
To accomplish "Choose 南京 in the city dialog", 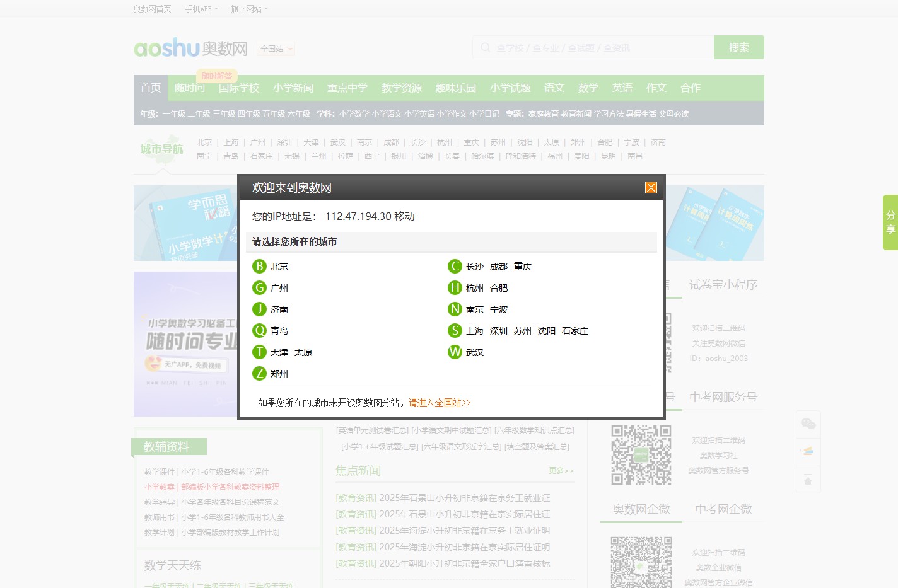I will 475,309.
